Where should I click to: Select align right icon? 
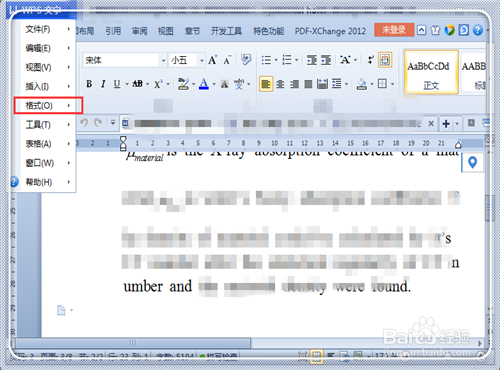click(x=294, y=84)
